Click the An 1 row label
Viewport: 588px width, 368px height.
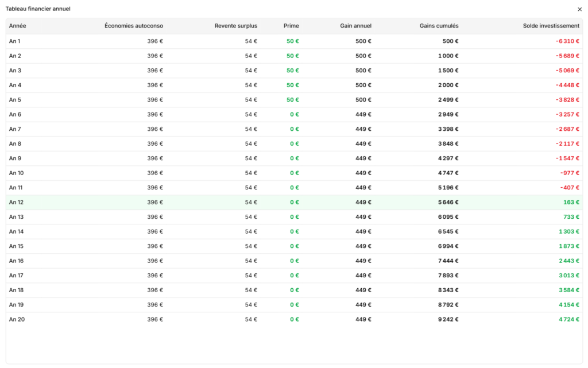(x=14, y=41)
